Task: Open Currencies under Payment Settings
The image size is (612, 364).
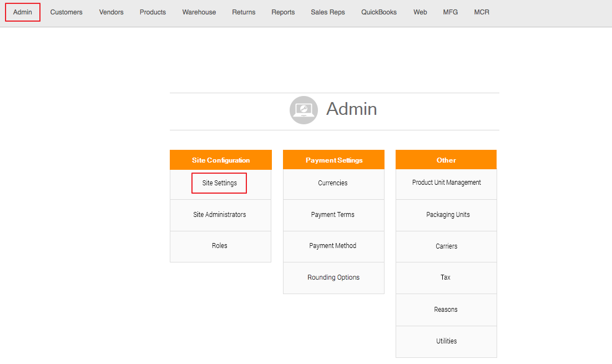Action: (x=333, y=183)
